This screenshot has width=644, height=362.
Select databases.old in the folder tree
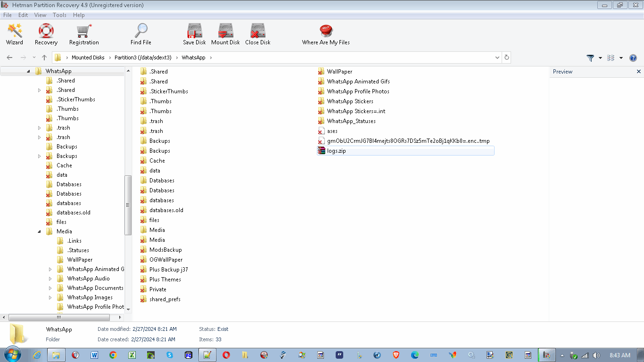pyautogui.click(x=74, y=213)
